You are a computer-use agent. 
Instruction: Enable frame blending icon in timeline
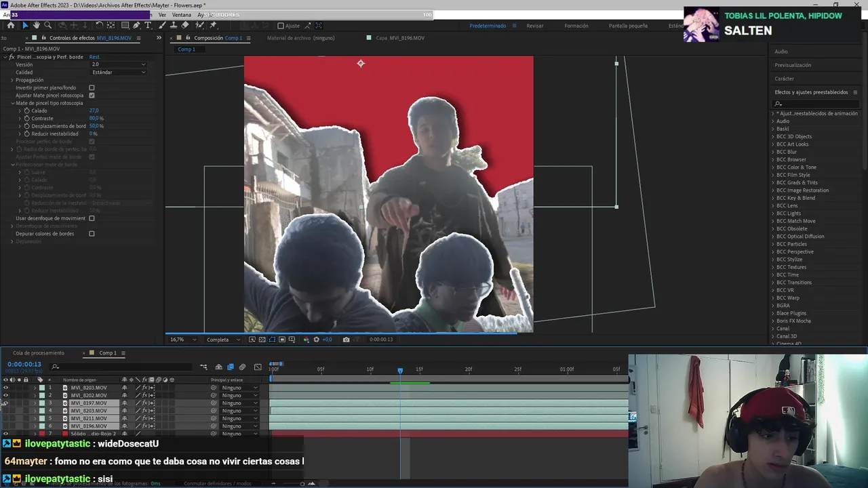[x=231, y=367]
